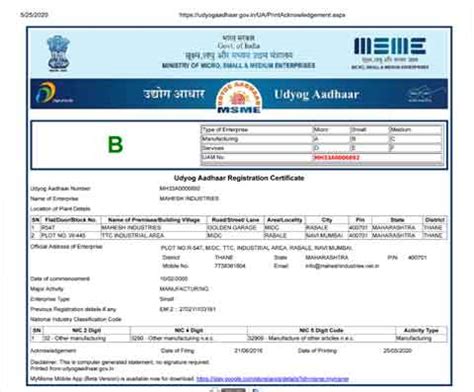Click the 'City' column header
This screenshot has width=474, height=392.
[327, 220]
